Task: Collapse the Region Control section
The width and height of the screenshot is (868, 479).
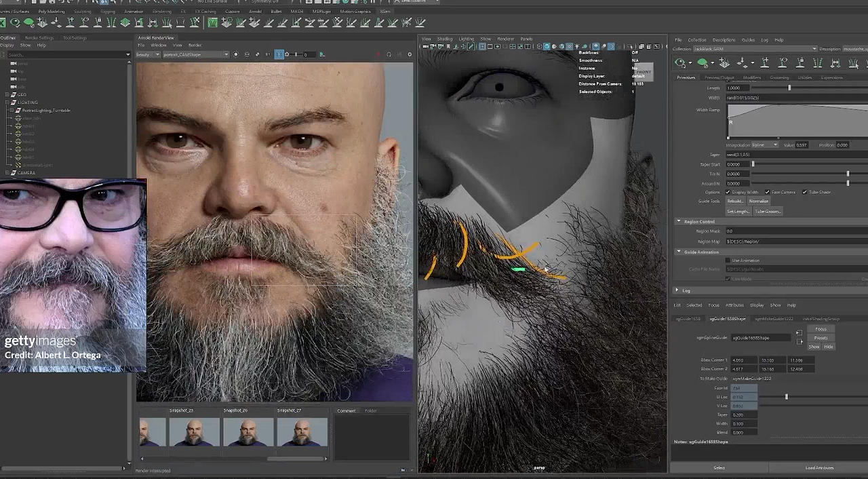Action: pyautogui.click(x=679, y=221)
